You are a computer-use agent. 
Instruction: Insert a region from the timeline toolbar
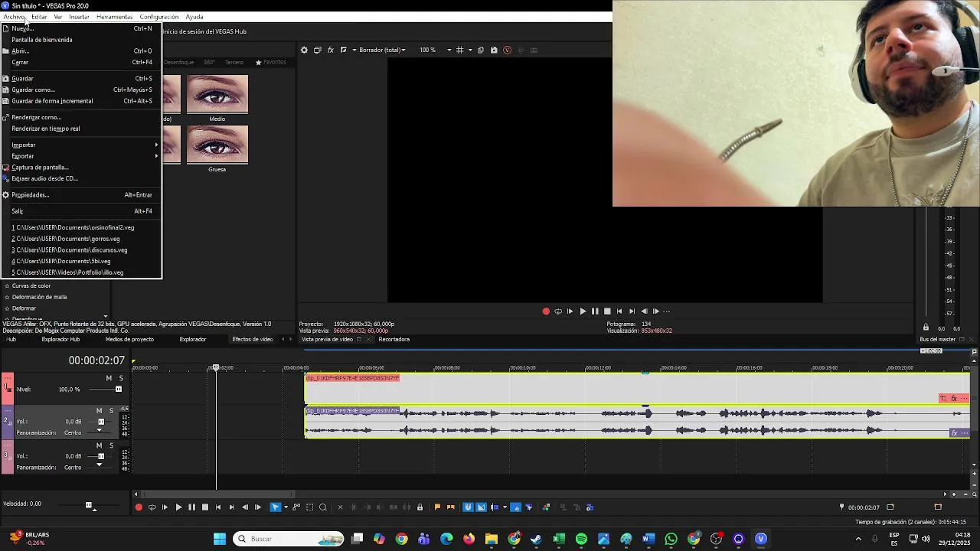pyautogui.click(x=449, y=507)
